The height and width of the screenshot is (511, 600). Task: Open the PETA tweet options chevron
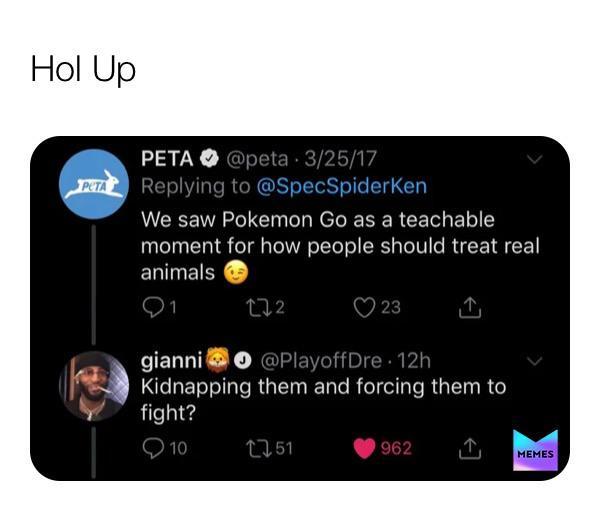point(534,159)
